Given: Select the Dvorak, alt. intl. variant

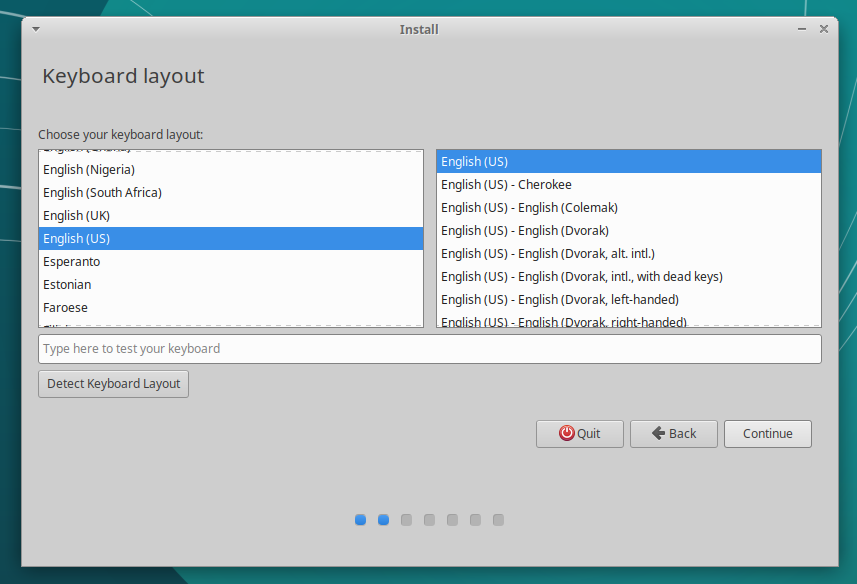Looking at the screenshot, I should click(629, 253).
